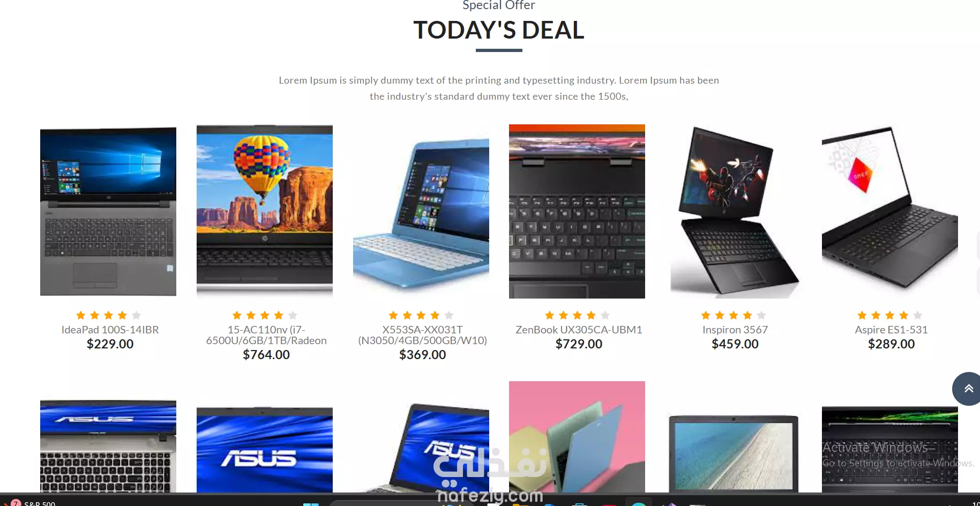Image resolution: width=980 pixels, height=506 pixels.
Task: Open the ZenBook UX305CA-UBM1 keyboard image
Action: tap(577, 211)
